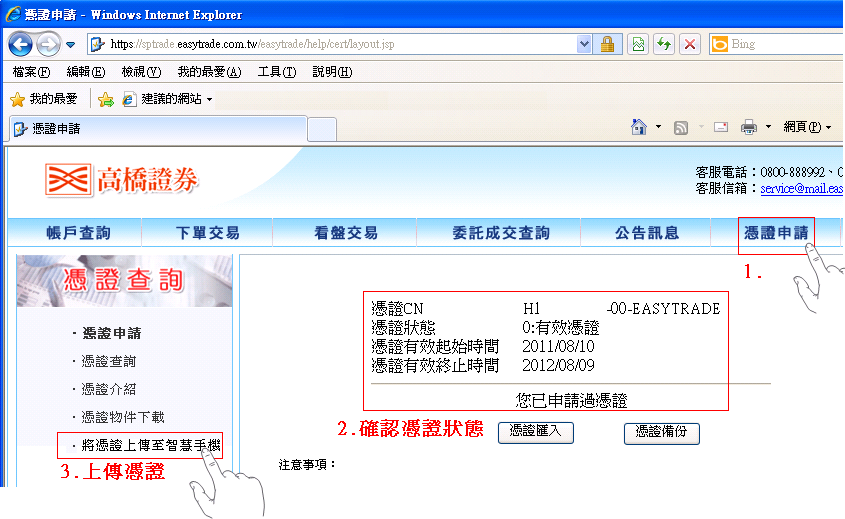Click the browser Forward arrow button
Viewport: 845px width, 519px height.
[x=49, y=44]
